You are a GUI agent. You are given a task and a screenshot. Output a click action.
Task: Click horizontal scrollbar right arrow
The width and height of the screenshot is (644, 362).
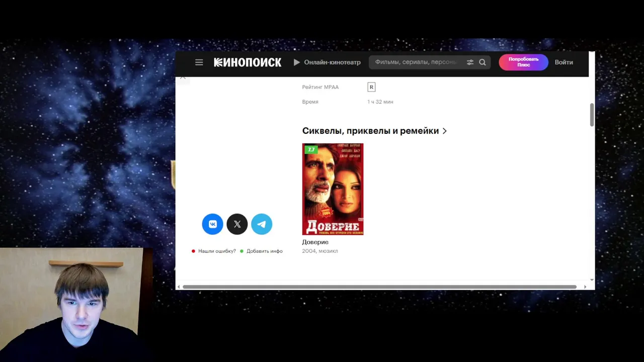(585, 287)
